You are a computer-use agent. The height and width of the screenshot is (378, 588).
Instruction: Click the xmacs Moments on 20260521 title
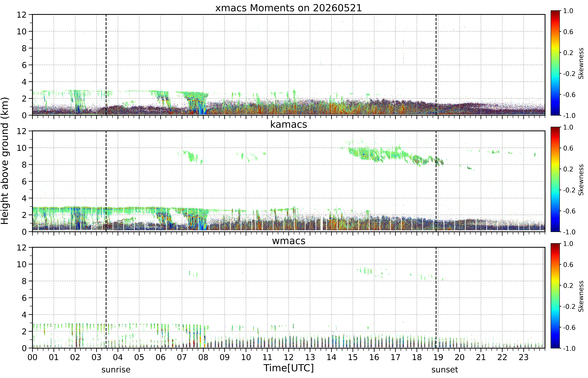[x=289, y=8]
